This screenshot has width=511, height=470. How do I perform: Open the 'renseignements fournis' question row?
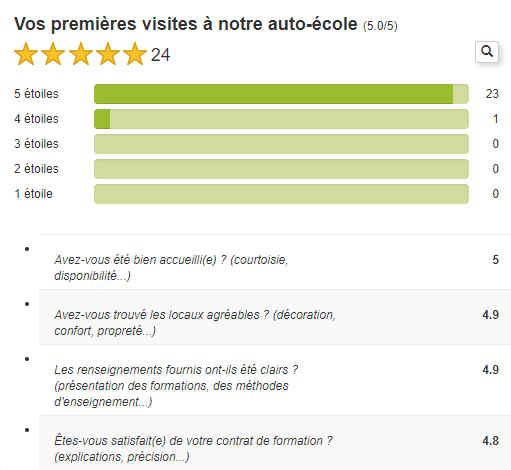275,380
